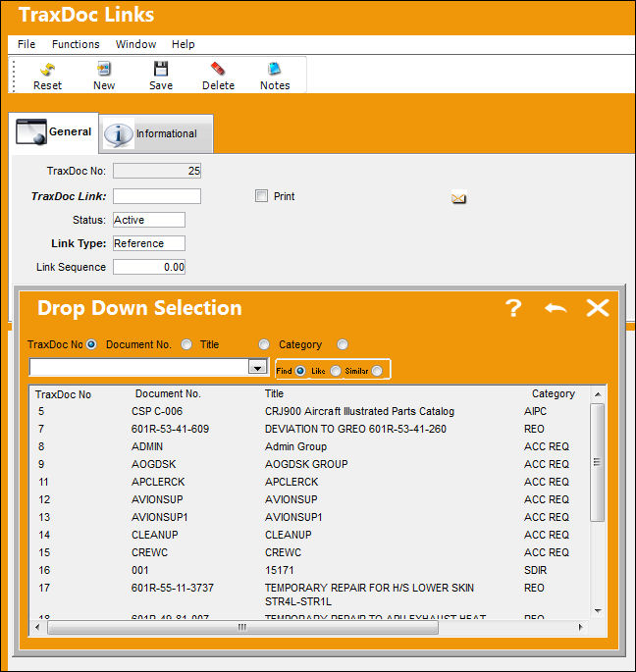Enable the Print checkbox
The width and height of the screenshot is (636, 672).
261,196
